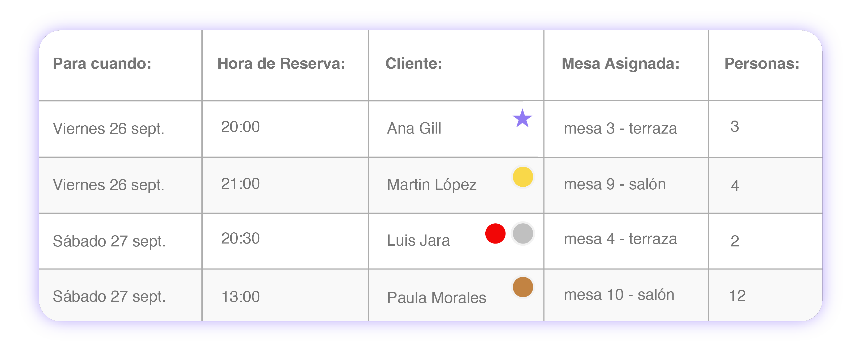868x350 pixels.
Task: Click the Personas column header
Action: coord(762,63)
